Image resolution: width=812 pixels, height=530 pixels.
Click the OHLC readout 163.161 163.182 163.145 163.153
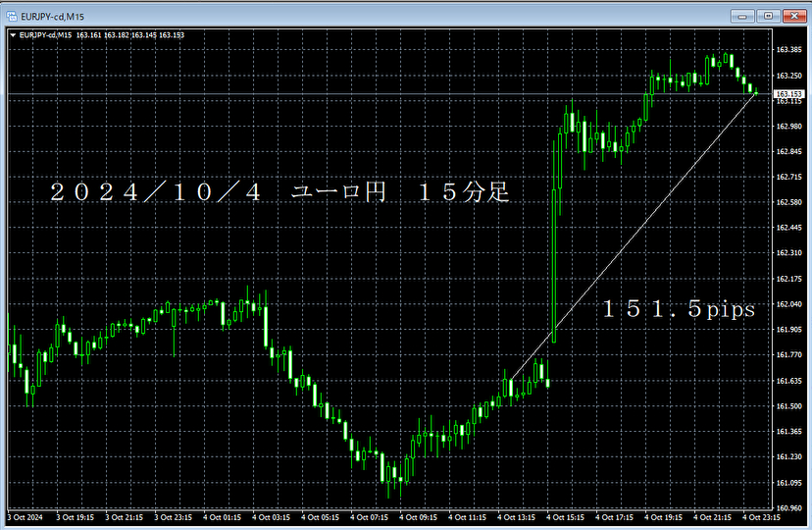tap(130, 35)
